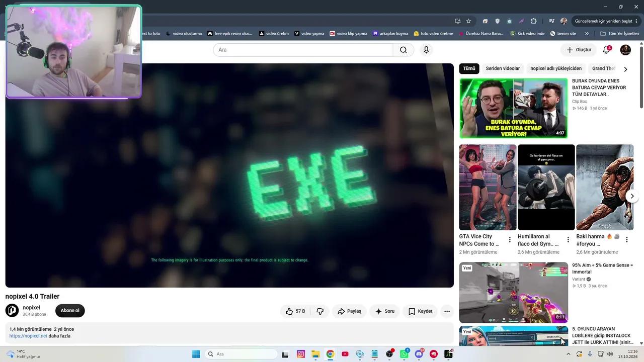Subscribe with the Abone ol button
The height and width of the screenshot is (362, 644).
(x=70, y=311)
